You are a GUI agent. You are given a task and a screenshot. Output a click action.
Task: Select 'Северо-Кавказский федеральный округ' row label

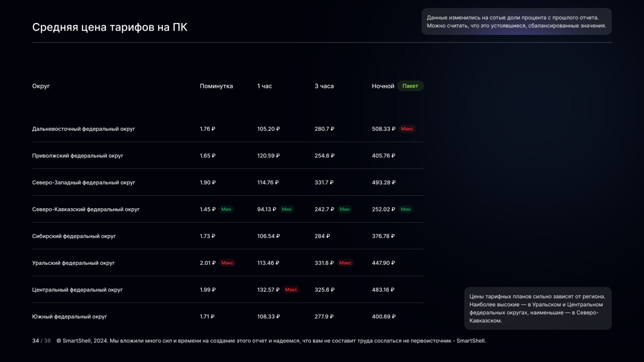pyautogui.click(x=86, y=210)
